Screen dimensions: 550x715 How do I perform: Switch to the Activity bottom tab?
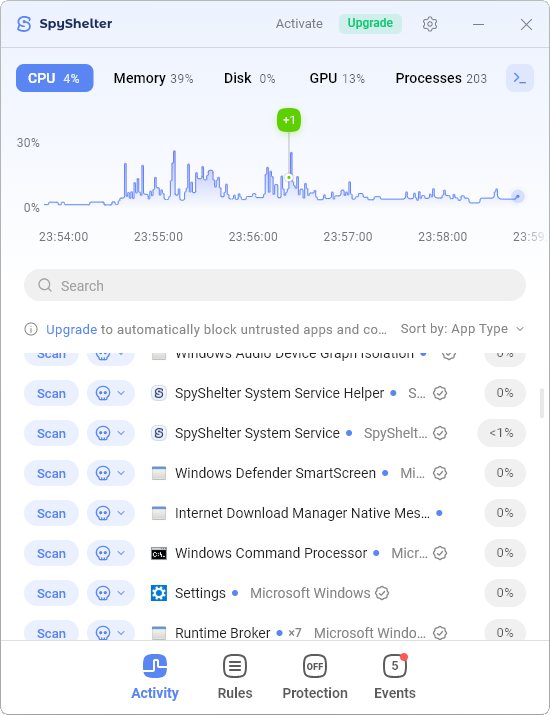[x=155, y=677]
